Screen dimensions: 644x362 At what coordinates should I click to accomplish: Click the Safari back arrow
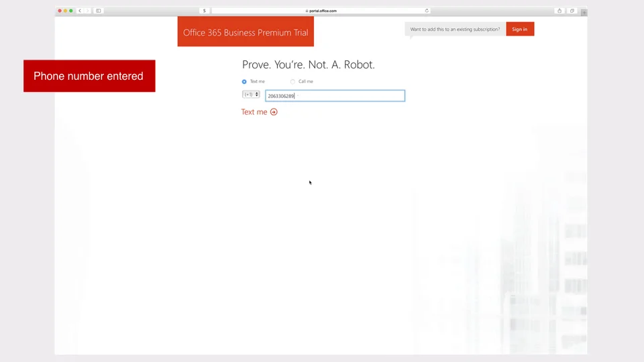click(x=80, y=11)
